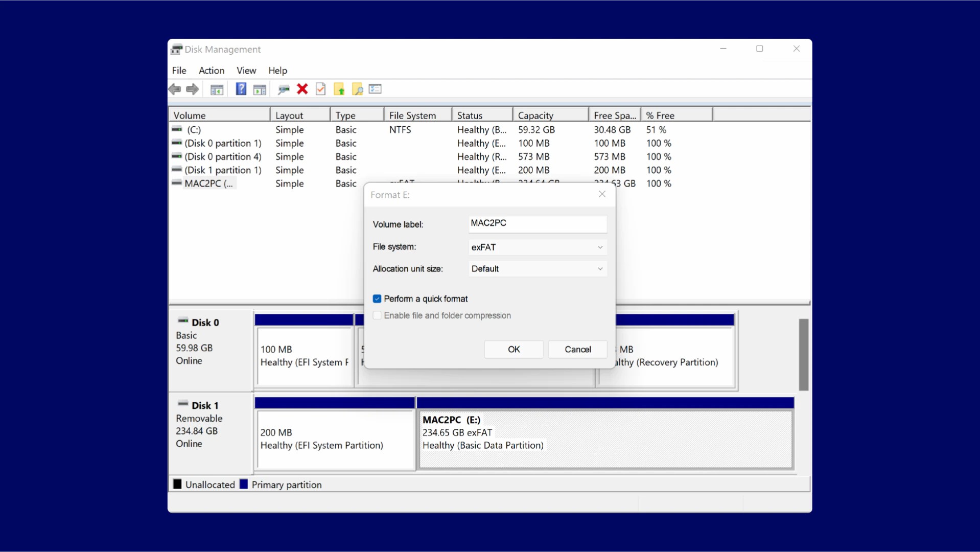Minimize the Disk Management window
980x552 pixels.
(x=723, y=49)
